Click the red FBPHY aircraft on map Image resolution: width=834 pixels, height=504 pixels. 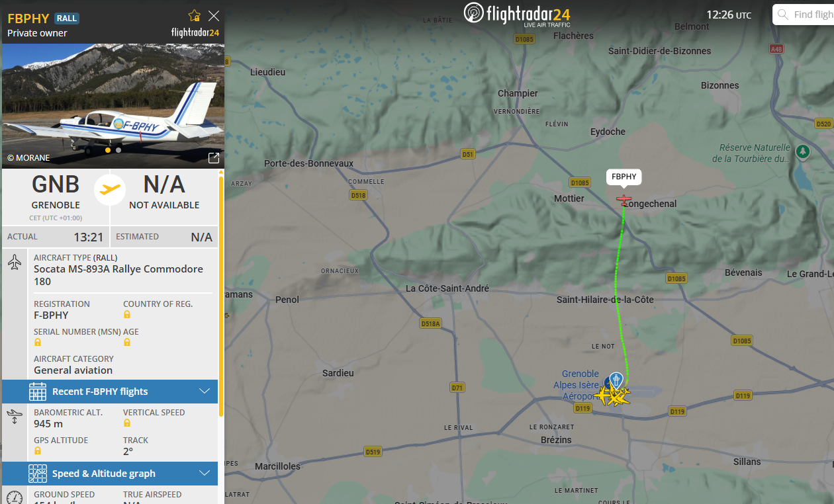click(624, 199)
